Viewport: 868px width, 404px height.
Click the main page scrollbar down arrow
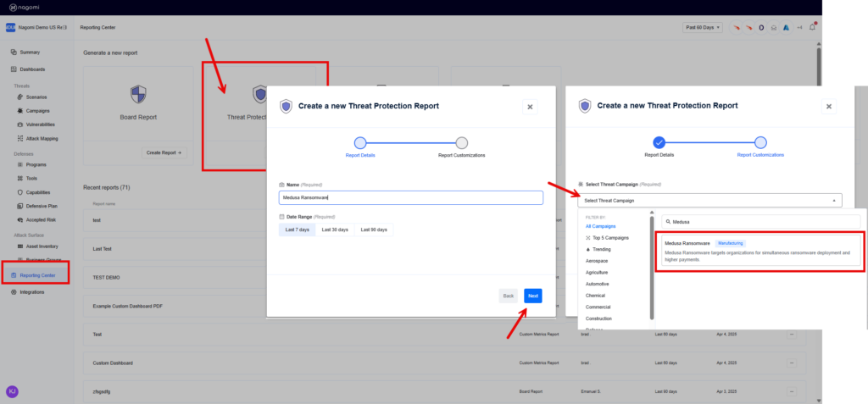click(819, 400)
